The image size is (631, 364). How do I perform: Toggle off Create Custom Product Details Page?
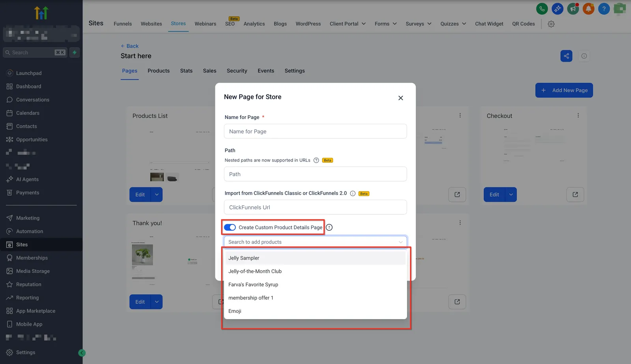[x=230, y=227]
